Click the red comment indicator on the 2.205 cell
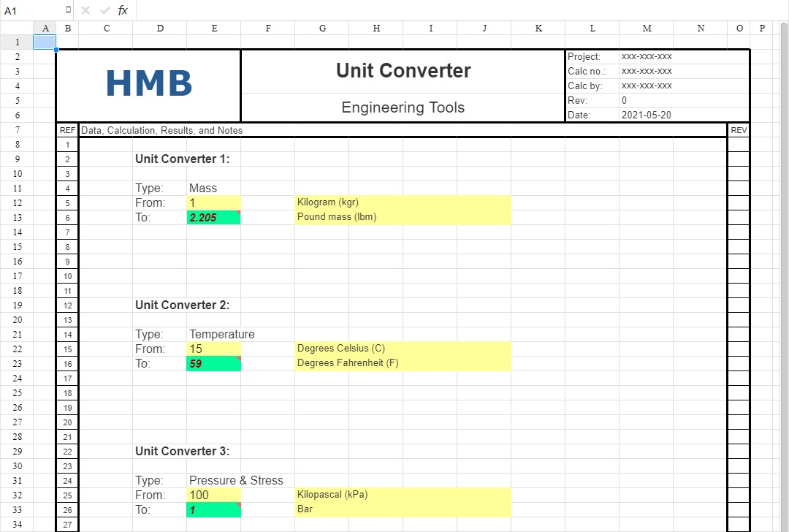This screenshot has width=789, height=532. 237,212
